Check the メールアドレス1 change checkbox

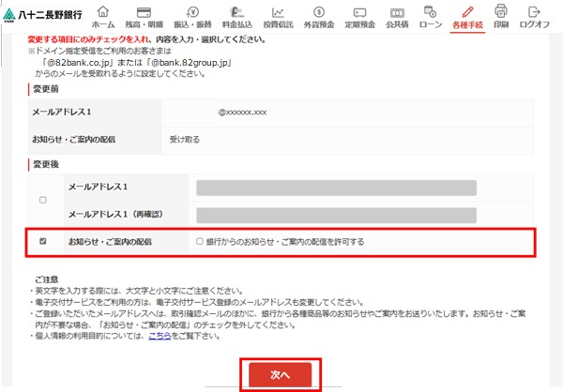(x=42, y=201)
